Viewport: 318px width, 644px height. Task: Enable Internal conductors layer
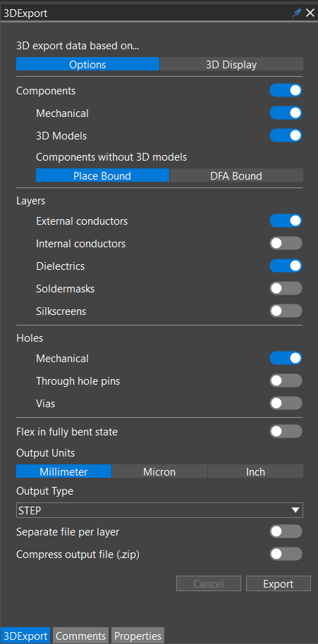286,244
